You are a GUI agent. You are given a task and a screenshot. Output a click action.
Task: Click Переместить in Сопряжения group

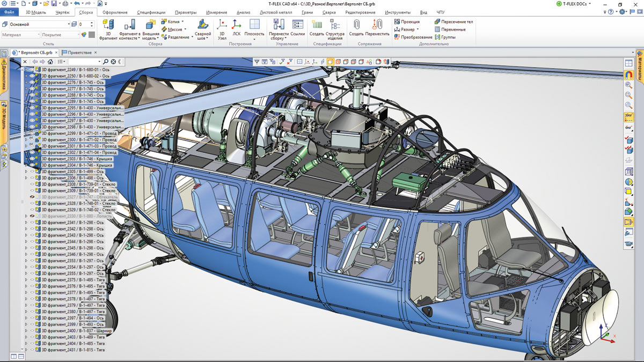(377, 27)
